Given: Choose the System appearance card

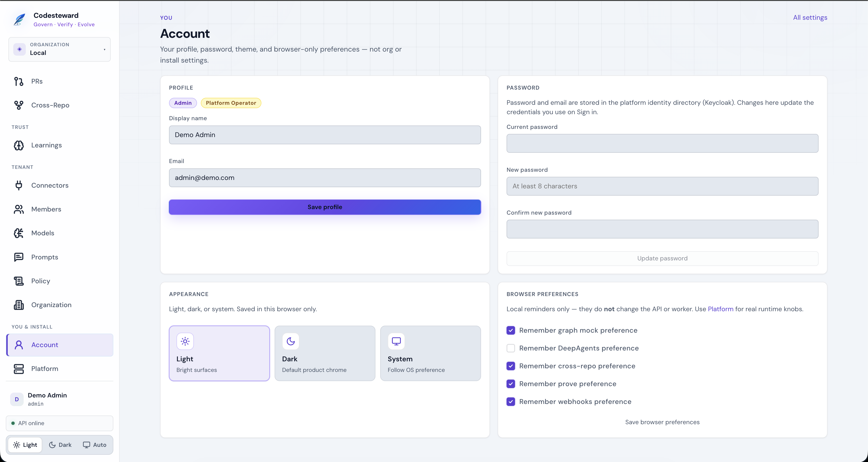Looking at the screenshot, I should tap(430, 353).
